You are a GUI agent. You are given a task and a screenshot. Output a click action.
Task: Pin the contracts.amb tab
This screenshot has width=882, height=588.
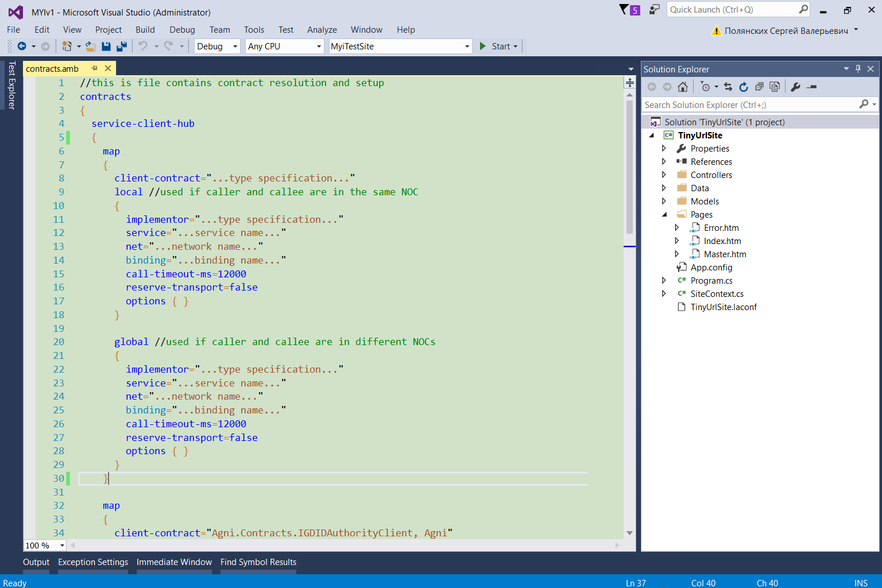coord(95,68)
